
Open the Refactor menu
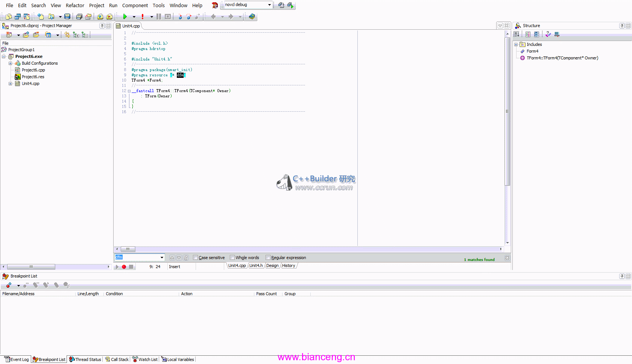[75, 5]
